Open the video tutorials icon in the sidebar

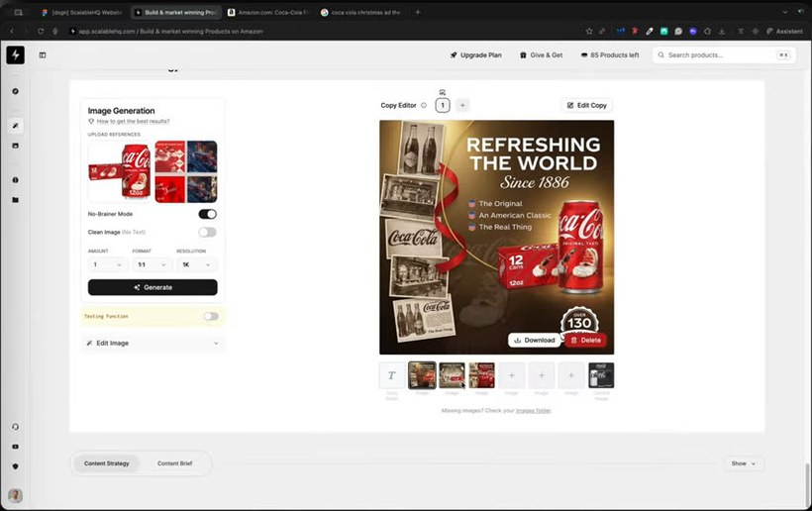tap(16, 447)
